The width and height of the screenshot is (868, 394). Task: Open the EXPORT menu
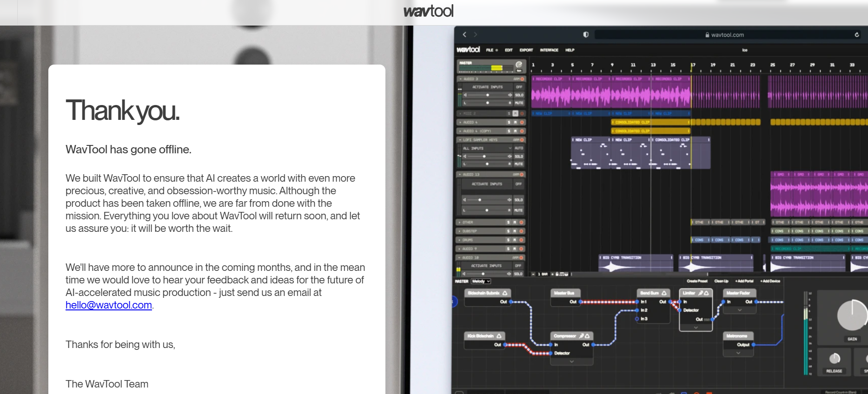coord(526,50)
